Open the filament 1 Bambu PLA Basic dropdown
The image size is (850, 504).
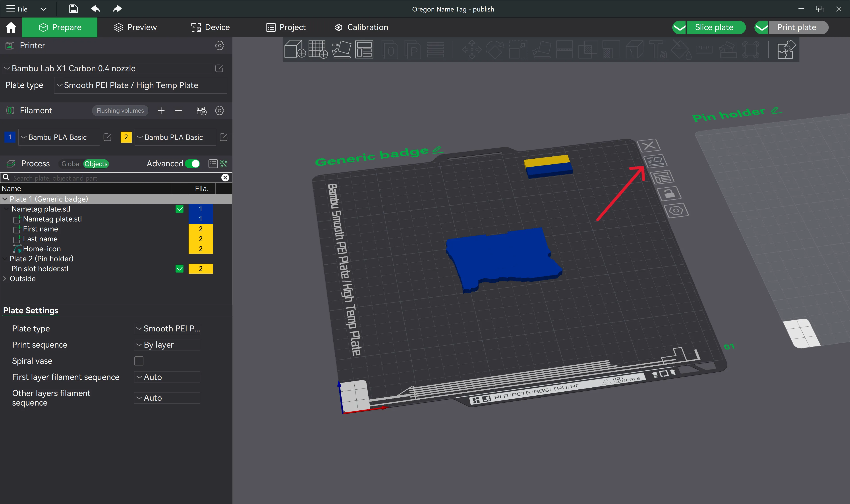[59, 137]
